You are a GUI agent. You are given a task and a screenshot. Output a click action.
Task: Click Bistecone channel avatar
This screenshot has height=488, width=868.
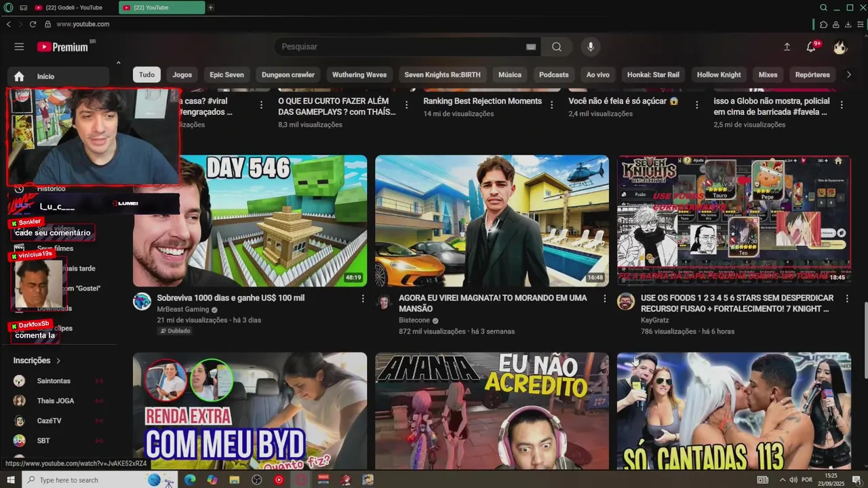pos(384,302)
